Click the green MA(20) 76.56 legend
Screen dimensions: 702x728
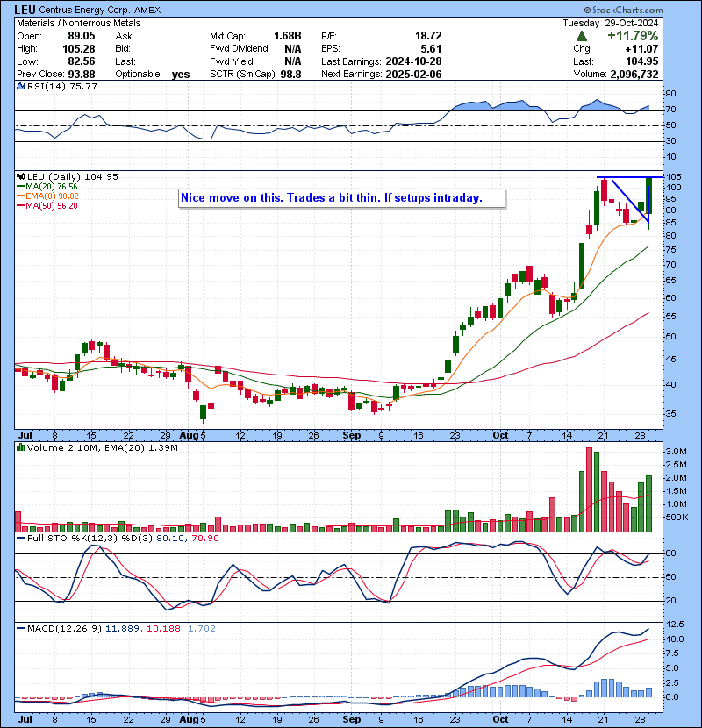pos(47,186)
